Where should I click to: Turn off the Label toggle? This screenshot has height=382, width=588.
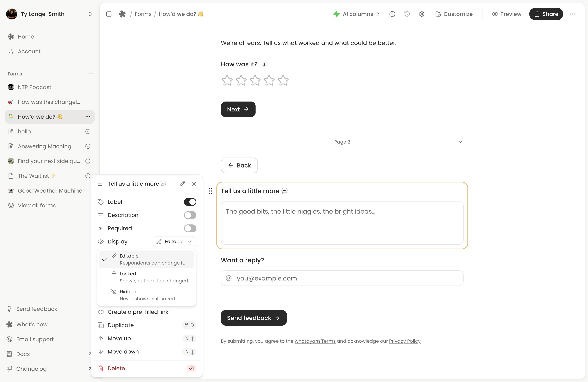point(190,202)
